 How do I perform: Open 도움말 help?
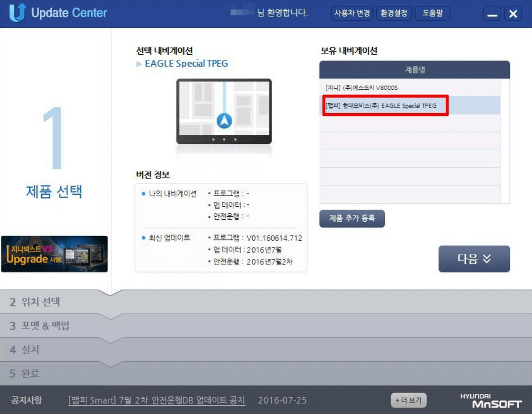433,13
